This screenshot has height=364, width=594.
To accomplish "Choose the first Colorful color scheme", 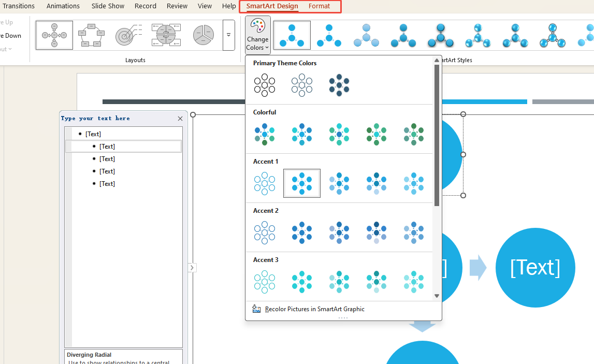I will coord(265,134).
